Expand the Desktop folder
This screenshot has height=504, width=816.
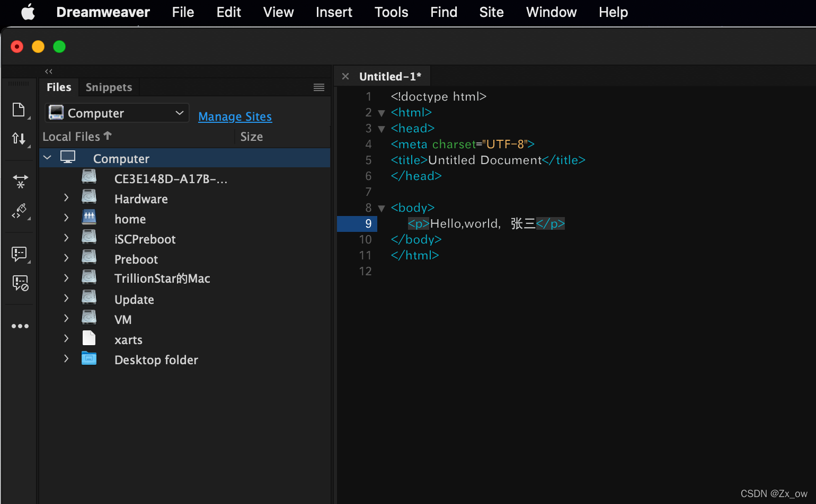(66, 358)
